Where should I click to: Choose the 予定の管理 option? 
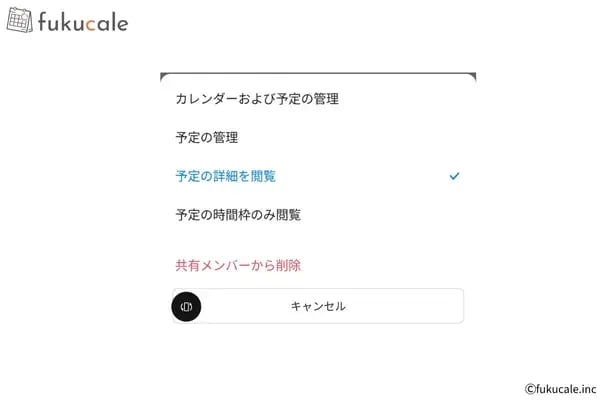(318, 137)
